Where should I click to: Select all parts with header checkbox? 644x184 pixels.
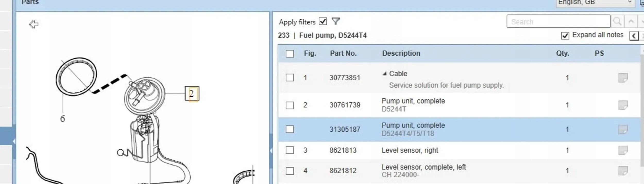(x=290, y=54)
